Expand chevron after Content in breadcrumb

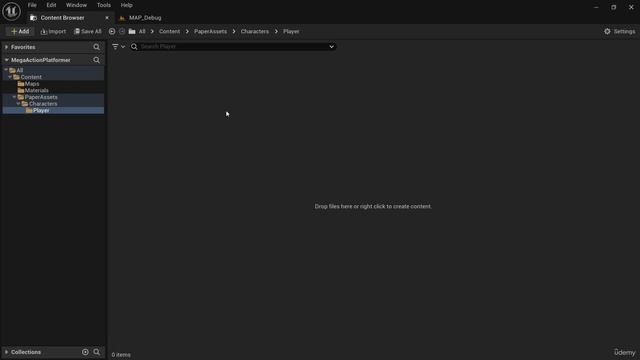pos(187,31)
